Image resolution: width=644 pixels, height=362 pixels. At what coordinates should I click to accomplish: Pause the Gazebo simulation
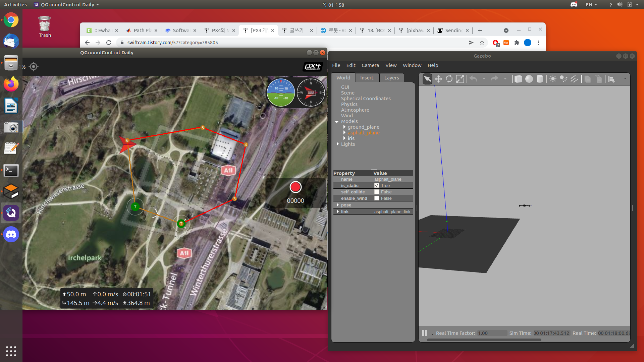[x=424, y=333]
